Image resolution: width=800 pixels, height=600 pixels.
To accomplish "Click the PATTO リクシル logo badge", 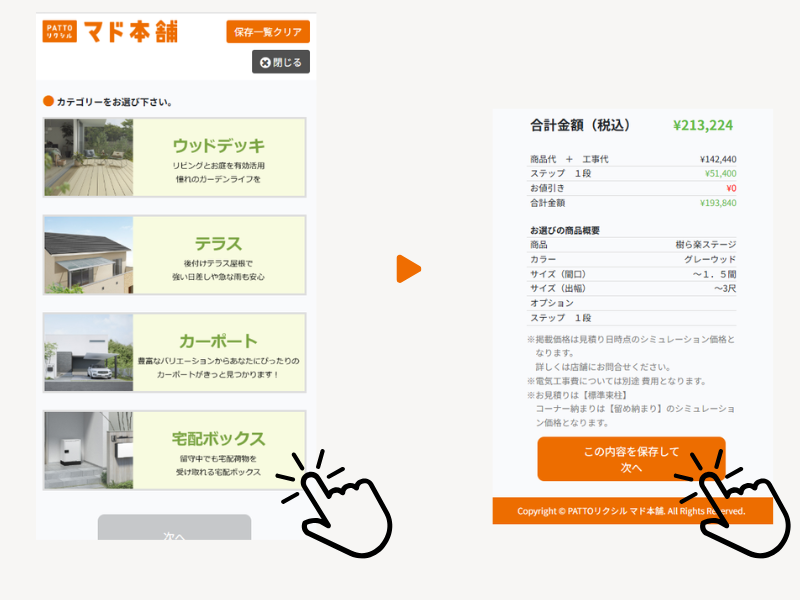I will pos(60,31).
